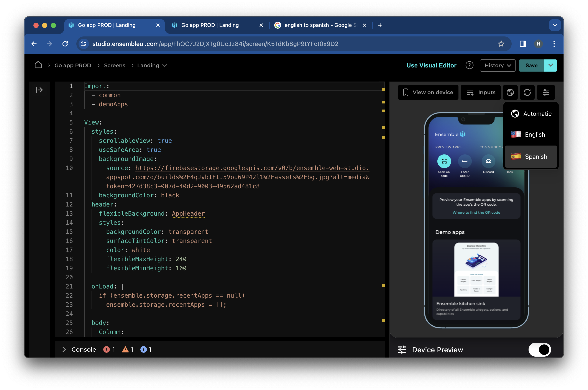The width and height of the screenshot is (588, 390).
Task: Open the help question mark icon
Action: click(x=469, y=66)
